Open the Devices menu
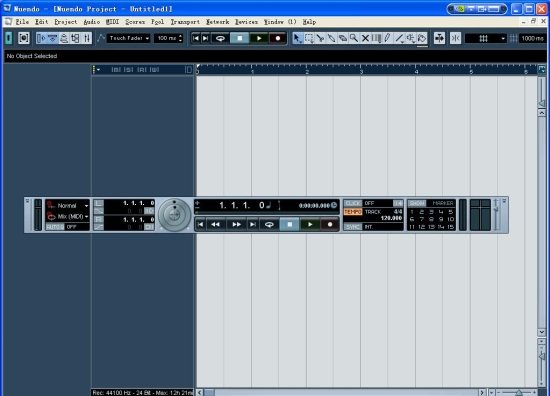The width and height of the screenshot is (550, 396). coord(246,22)
